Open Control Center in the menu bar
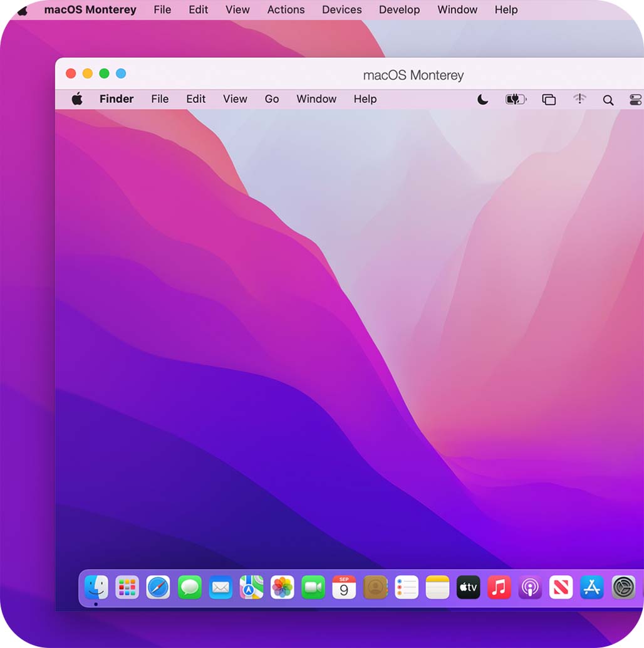This screenshot has height=648, width=644. pos(635,99)
